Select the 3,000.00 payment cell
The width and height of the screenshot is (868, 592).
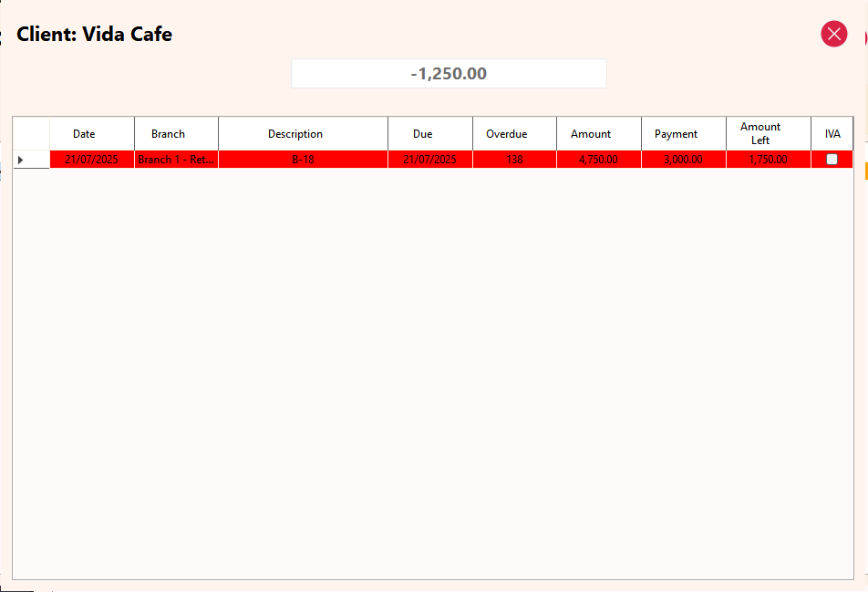pos(683,160)
